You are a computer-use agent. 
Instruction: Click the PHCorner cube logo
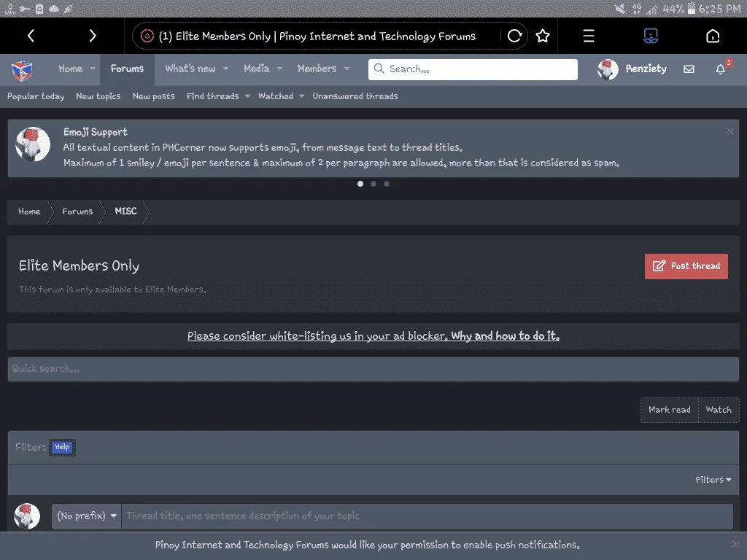pyautogui.click(x=22, y=71)
